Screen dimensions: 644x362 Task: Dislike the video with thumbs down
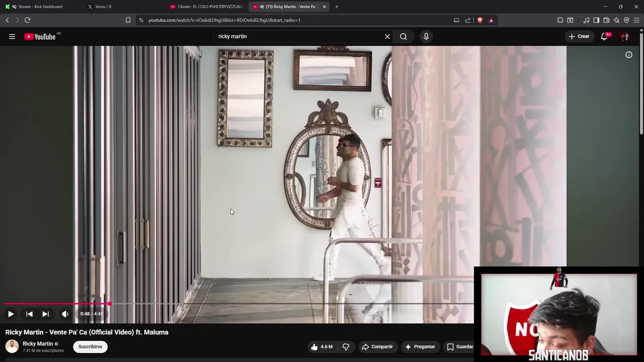tap(346, 346)
